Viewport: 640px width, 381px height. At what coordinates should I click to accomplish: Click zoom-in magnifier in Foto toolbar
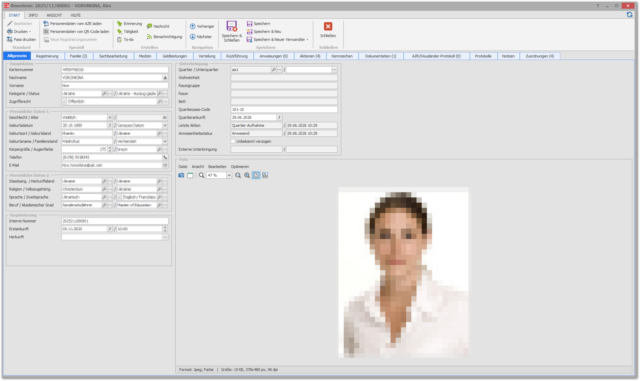pyautogui.click(x=247, y=175)
